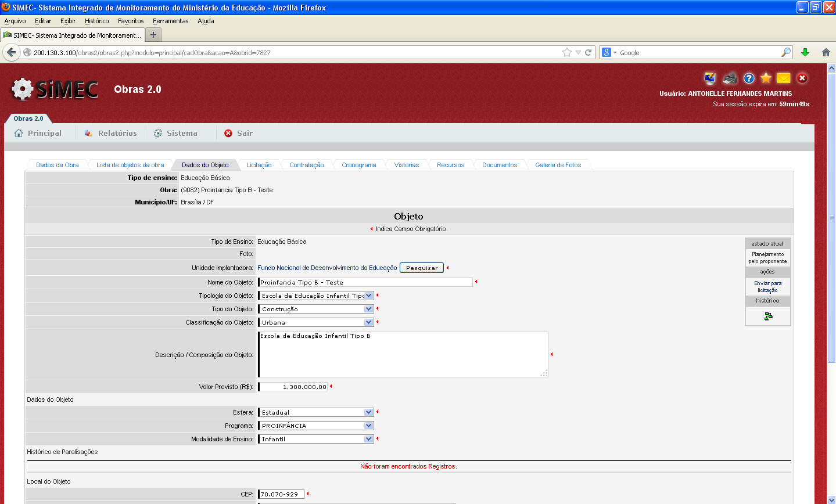Bookmark this page with the URL bar star
This screenshot has width=836, height=504.
pos(567,52)
